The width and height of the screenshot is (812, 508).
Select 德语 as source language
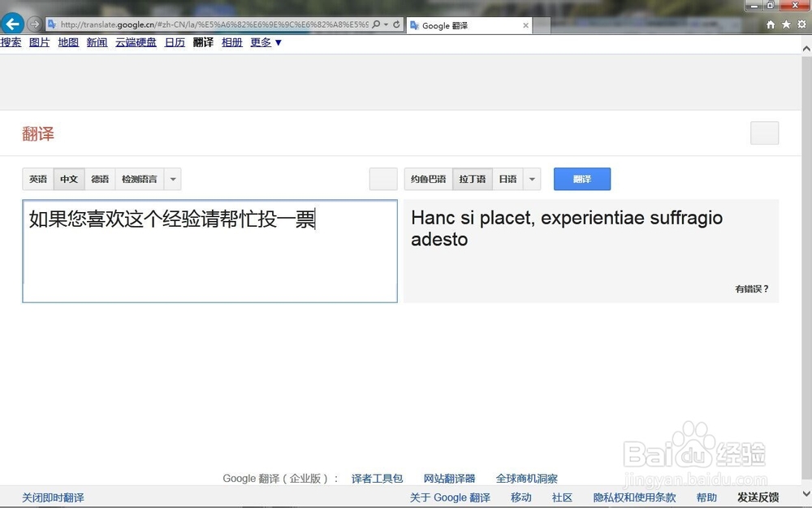point(100,180)
